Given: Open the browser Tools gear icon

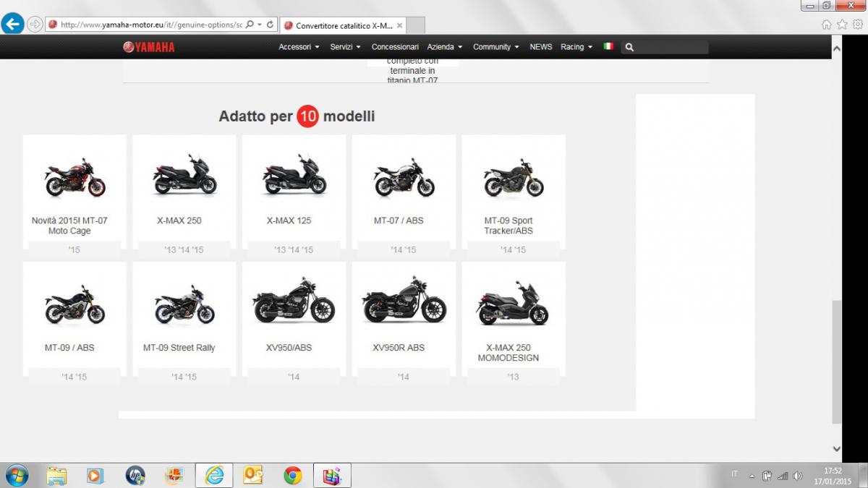Looking at the screenshot, I should (x=857, y=24).
